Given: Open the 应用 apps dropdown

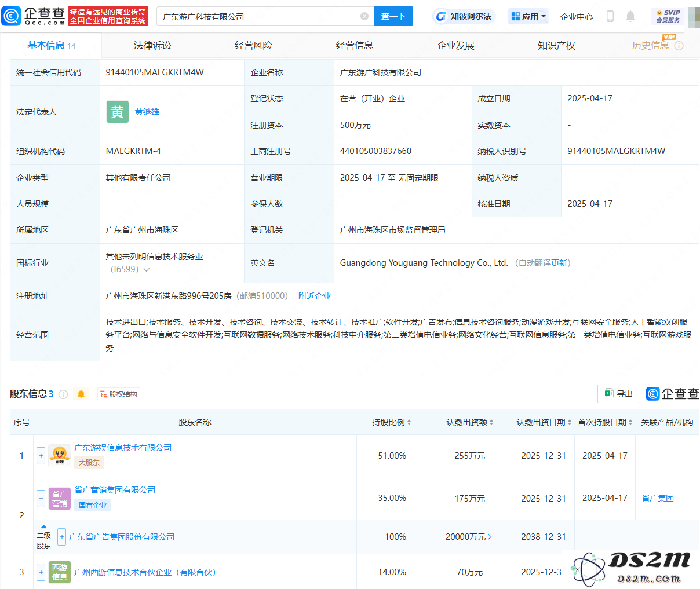Looking at the screenshot, I should [x=528, y=16].
